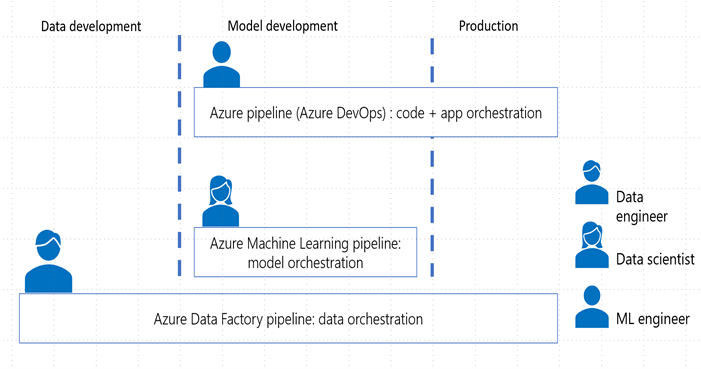Select the ML engineer legend icon
The height and width of the screenshot is (369, 701).
click(x=591, y=307)
